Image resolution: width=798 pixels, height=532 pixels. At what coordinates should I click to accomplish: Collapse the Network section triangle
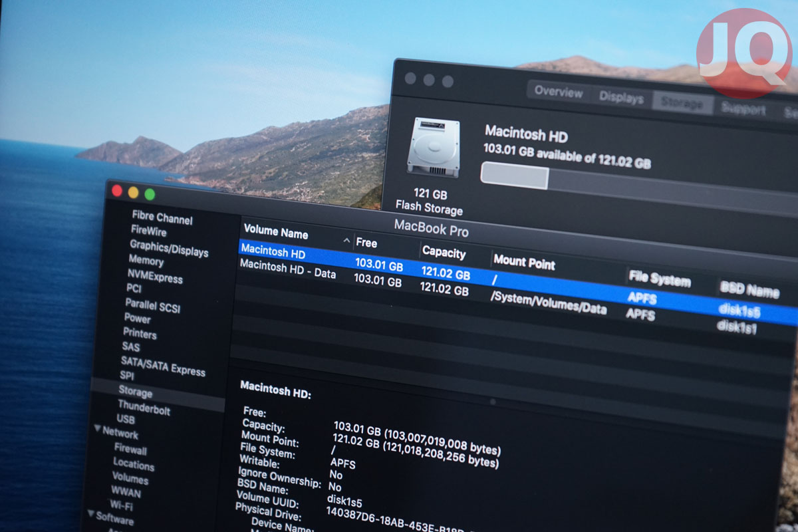click(97, 429)
